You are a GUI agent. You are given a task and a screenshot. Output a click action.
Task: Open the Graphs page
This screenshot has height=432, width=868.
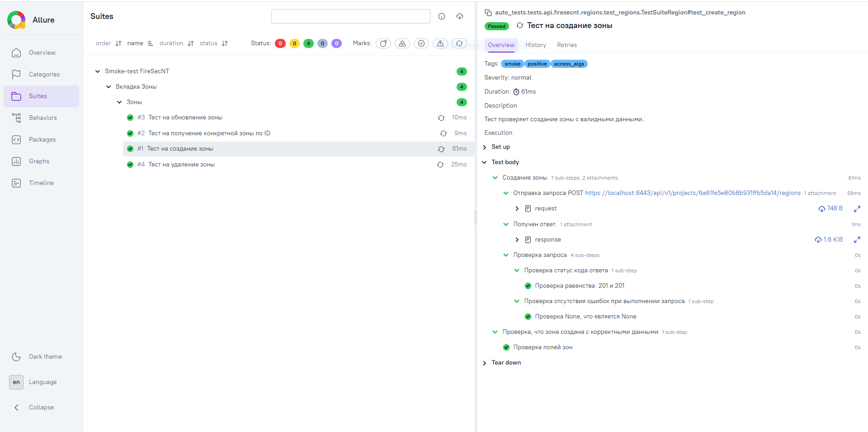point(42,161)
